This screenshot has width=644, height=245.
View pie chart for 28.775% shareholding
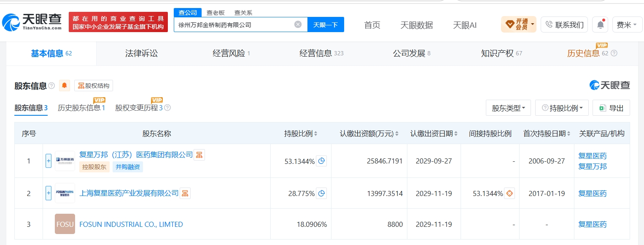click(x=321, y=193)
